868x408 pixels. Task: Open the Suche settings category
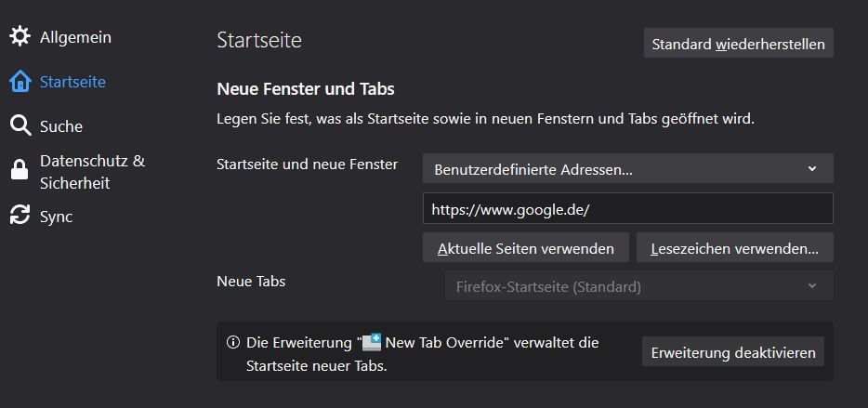[x=61, y=126]
